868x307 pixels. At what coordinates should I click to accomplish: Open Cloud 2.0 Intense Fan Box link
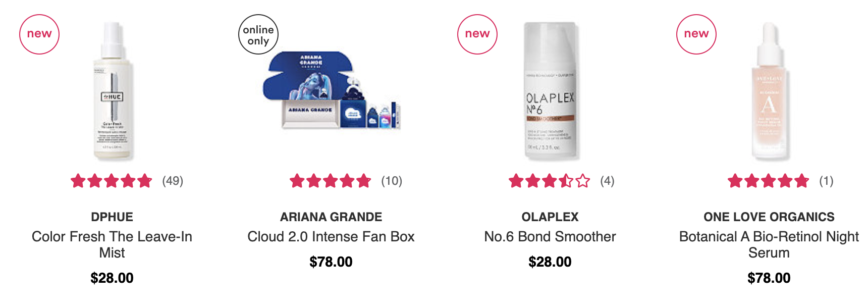pyautogui.click(x=331, y=236)
